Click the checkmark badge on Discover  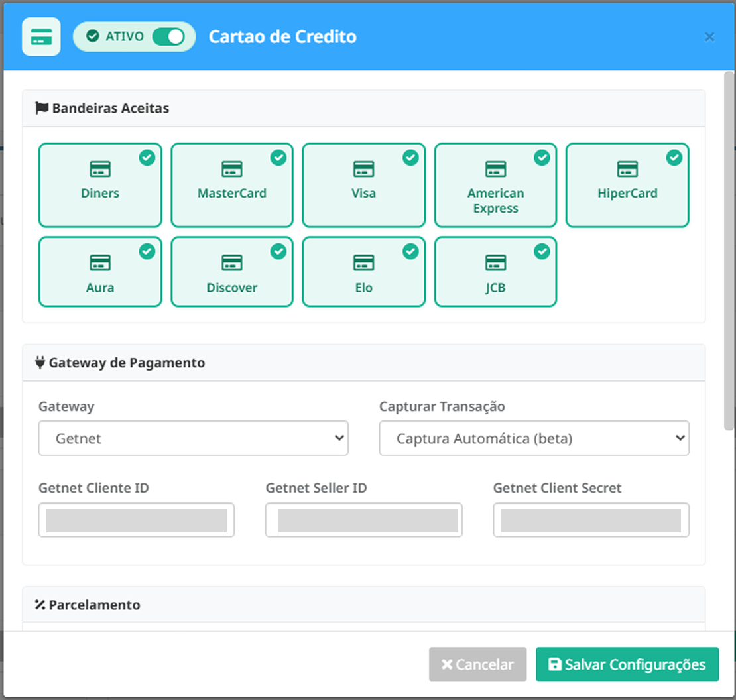(x=278, y=251)
